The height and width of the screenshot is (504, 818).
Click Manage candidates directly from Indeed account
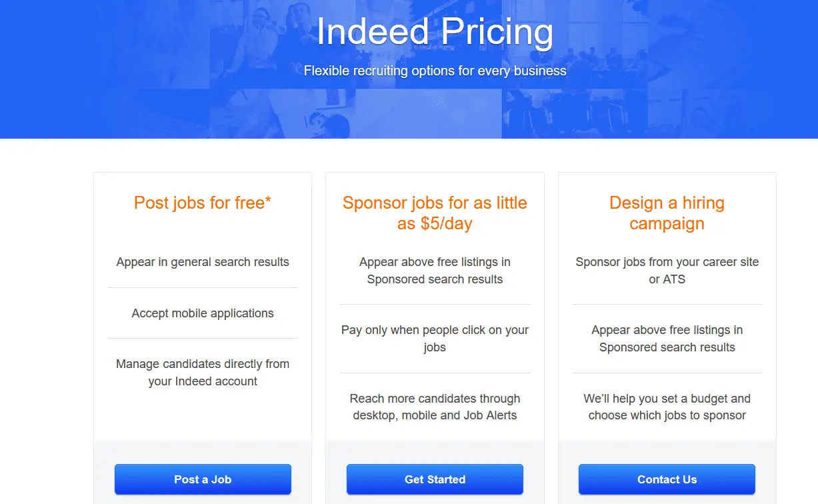[x=203, y=373]
